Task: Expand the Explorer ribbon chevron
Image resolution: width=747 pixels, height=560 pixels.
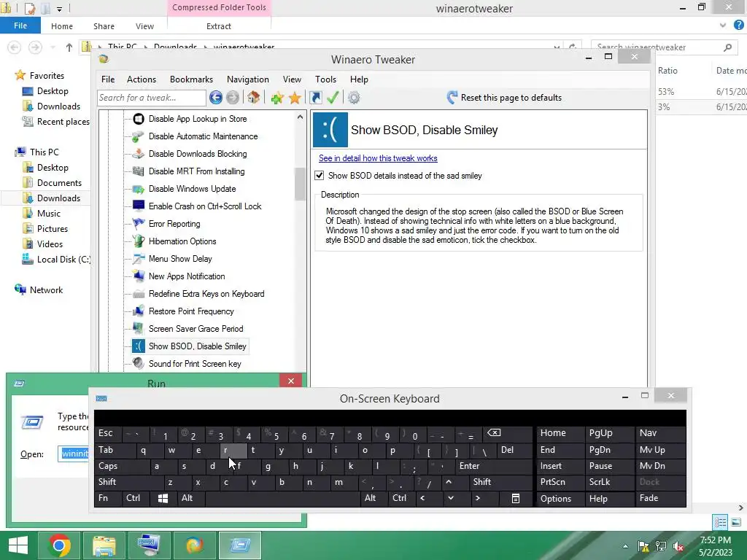Action: click(723, 26)
